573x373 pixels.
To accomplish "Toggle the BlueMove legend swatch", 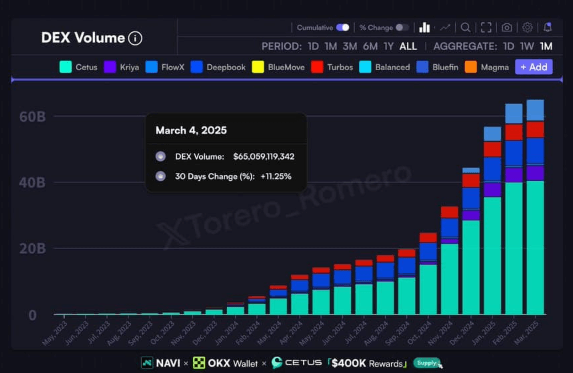I will point(258,67).
